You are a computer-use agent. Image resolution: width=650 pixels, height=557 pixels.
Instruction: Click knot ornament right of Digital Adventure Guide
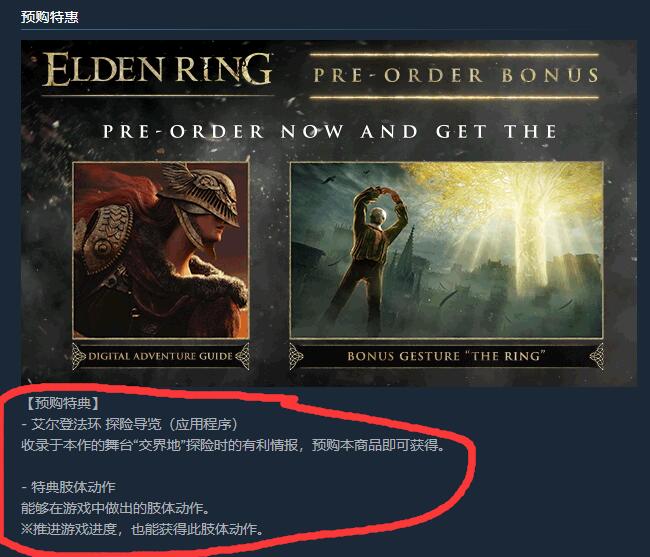pyautogui.click(x=243, y=356)
